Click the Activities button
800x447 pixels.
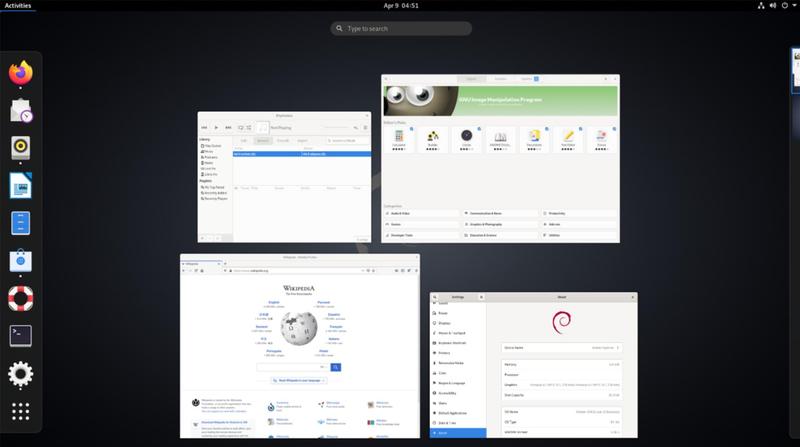point(18,6)
